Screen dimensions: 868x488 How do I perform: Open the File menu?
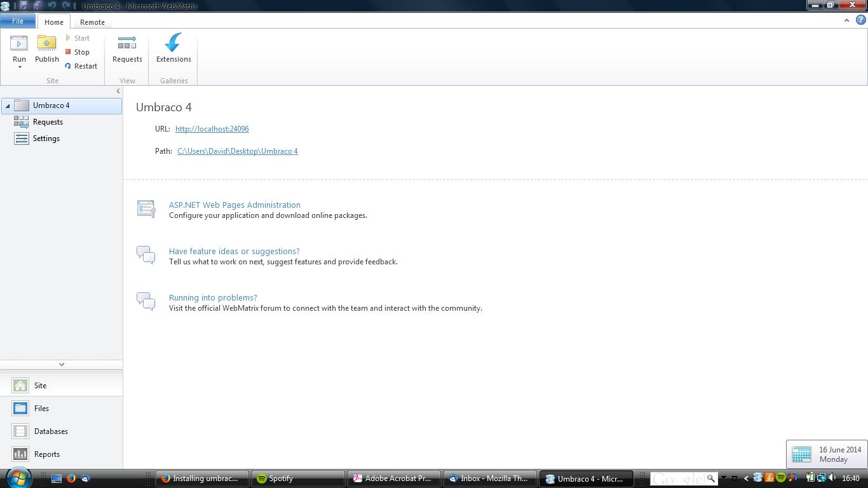click(x=18, y=21)
